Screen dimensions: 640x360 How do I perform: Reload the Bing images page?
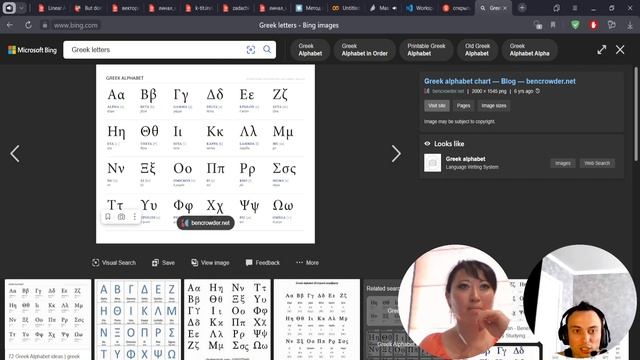click(x=28, y=25)
